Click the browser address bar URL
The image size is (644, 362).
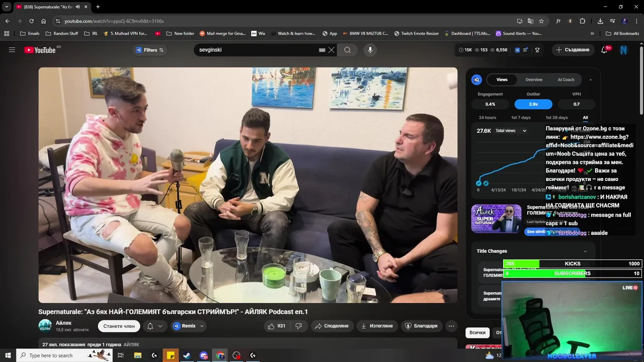point(114,21)
